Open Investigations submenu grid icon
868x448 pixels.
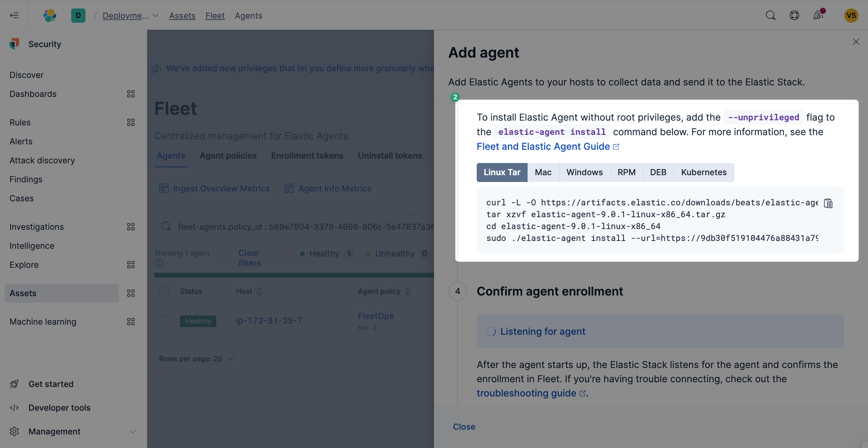(x=131, y=227)
